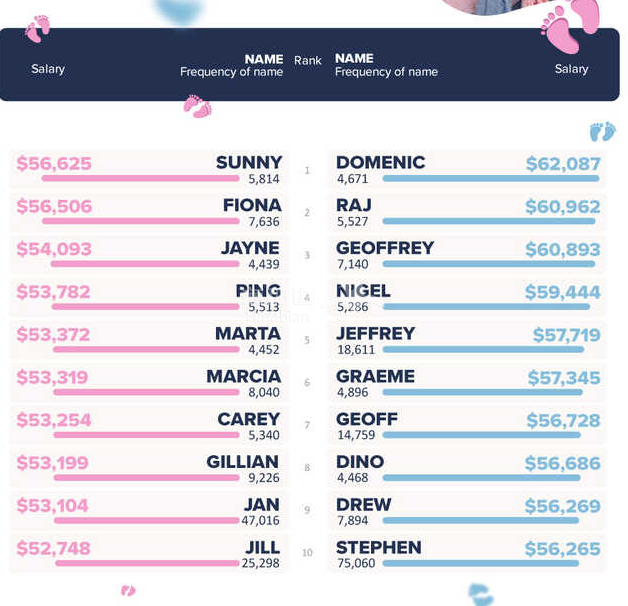Click salary $62,087
Image resolution: width=628 pixels, height=606 pixels.
click(563, 164)
